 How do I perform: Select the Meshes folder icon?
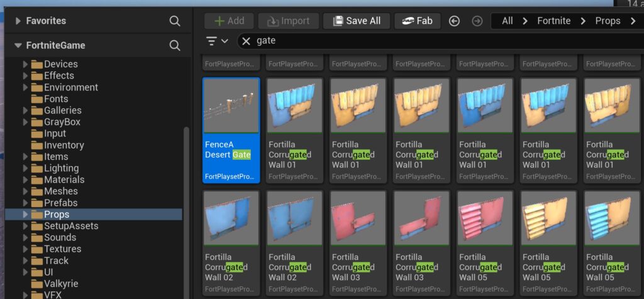coord(36,191)
